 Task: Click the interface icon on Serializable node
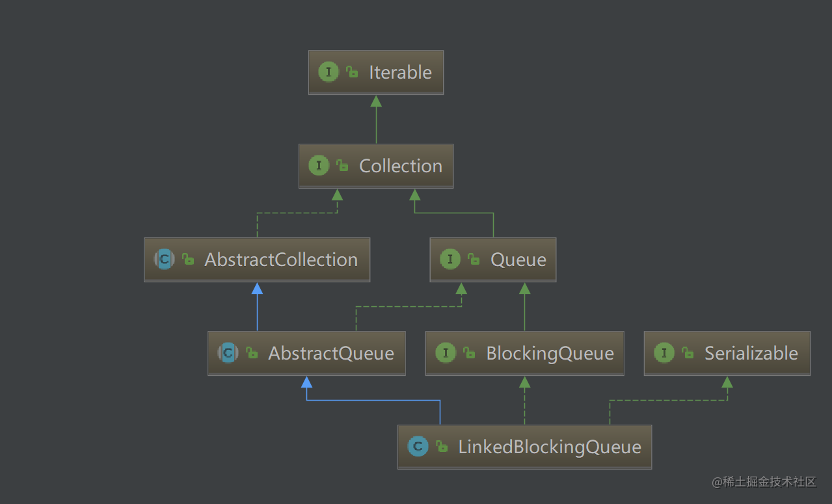click(x=664, y=353)
